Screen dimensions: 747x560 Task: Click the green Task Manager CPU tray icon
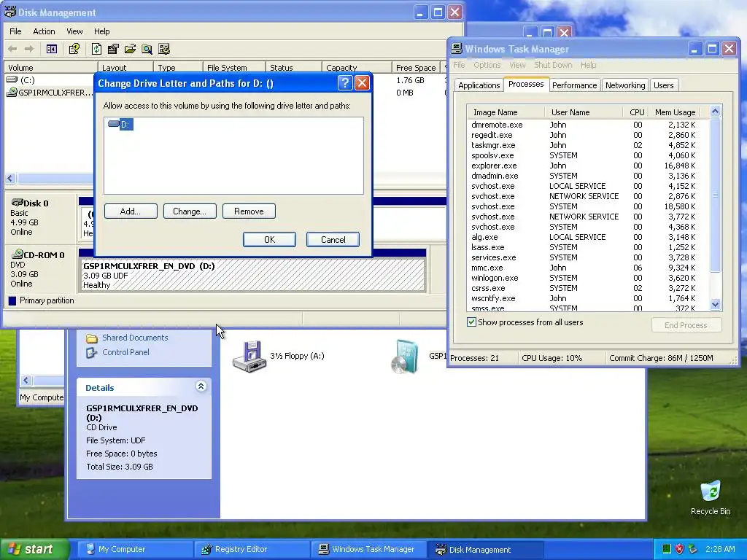[667, 549]
